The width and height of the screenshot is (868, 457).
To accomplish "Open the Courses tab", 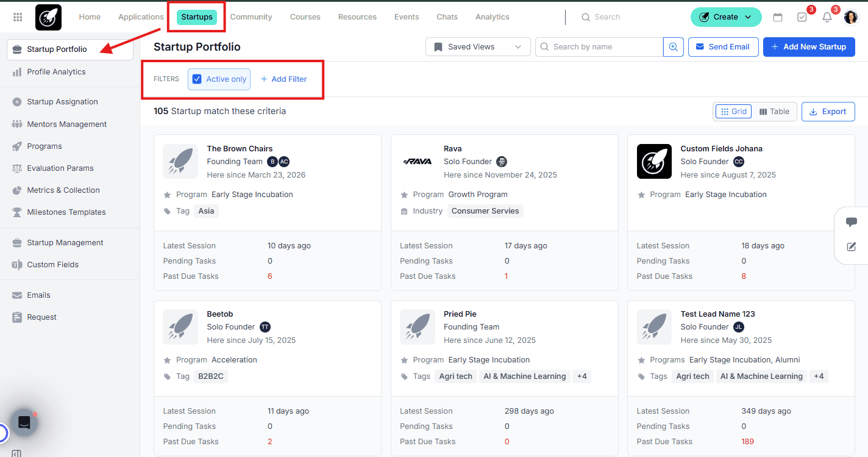I will tap(305, 17).
